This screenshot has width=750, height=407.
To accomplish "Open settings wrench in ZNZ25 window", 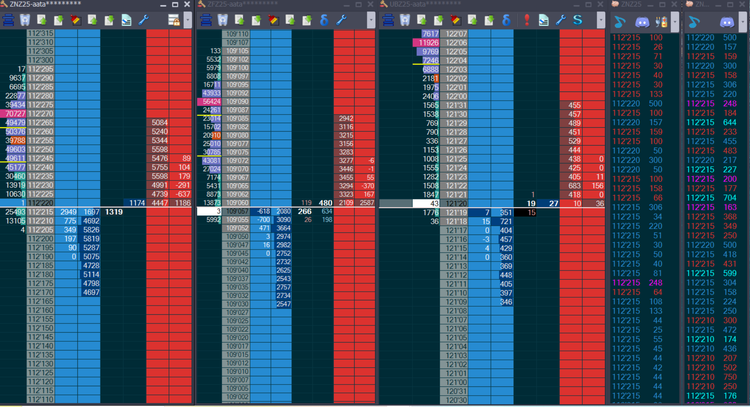I will [143, 20].
